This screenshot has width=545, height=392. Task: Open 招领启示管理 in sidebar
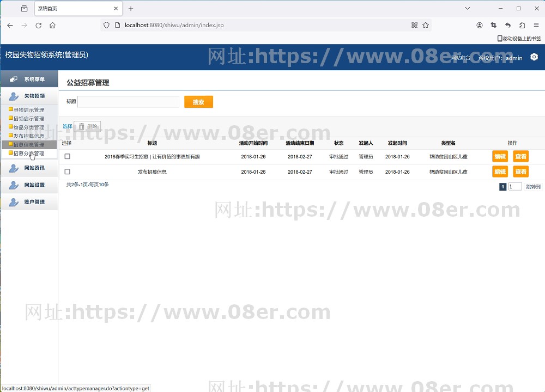pyautogui.click(x=29, y=118)
